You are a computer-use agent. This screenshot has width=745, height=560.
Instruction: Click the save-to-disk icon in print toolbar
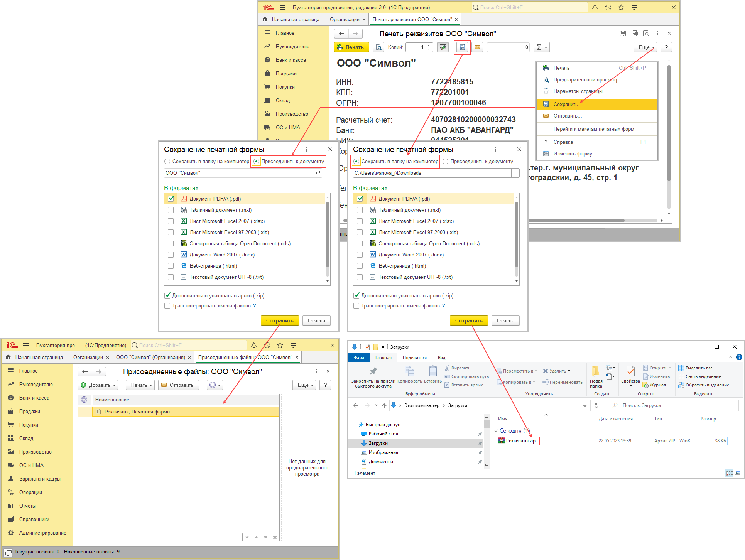[462, 47]
